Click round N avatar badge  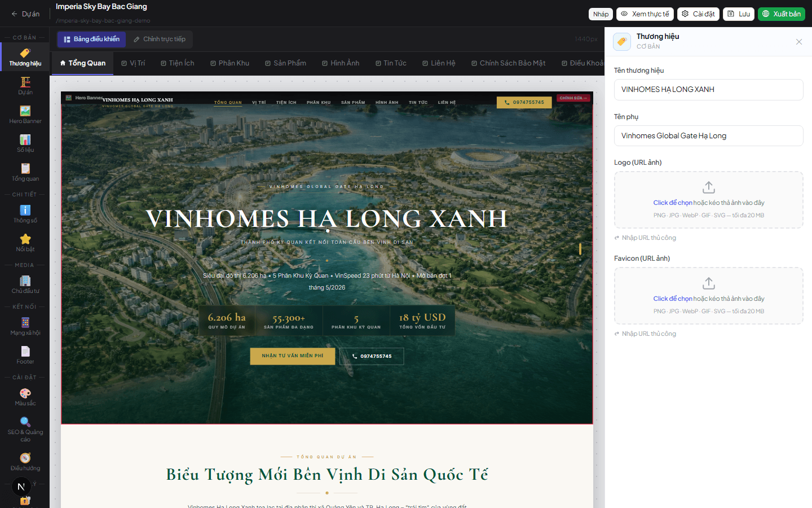(x=21, y=487)
